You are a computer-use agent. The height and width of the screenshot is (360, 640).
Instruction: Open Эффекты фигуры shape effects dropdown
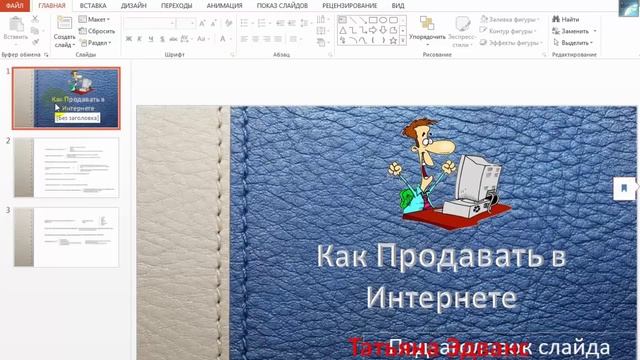[511, 42]
